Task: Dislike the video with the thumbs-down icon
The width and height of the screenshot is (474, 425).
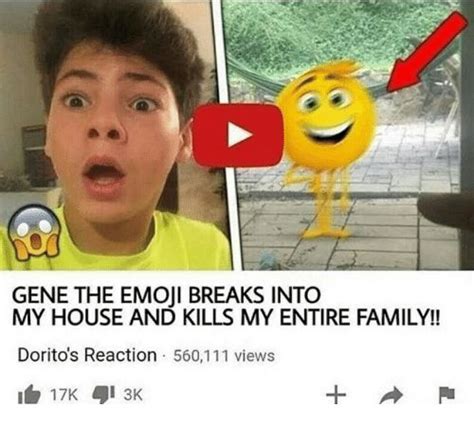Action: tap(104, 394)
